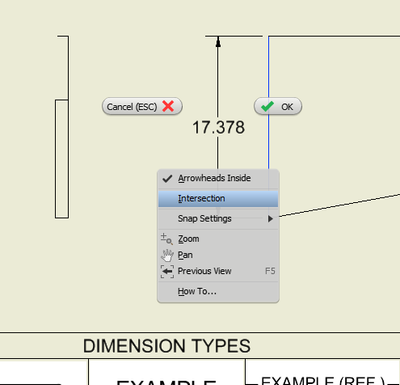
Task: Select Pan in the context menu
Action: click(218, 255)
